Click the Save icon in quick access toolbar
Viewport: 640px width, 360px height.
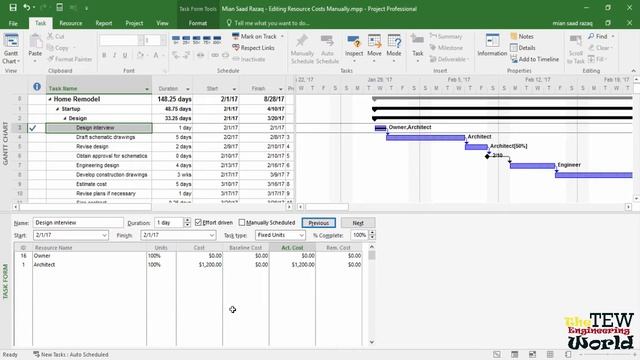click(x=13, y=7)
